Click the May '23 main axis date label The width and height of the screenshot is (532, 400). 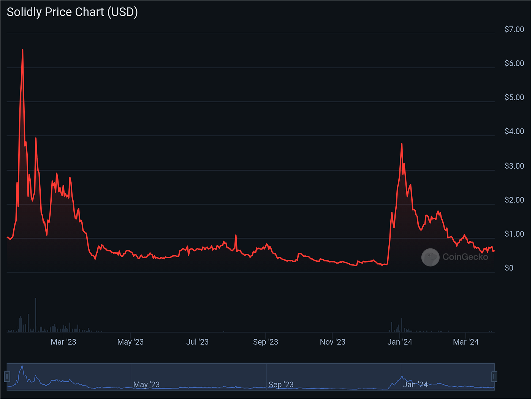pos(130,342)
